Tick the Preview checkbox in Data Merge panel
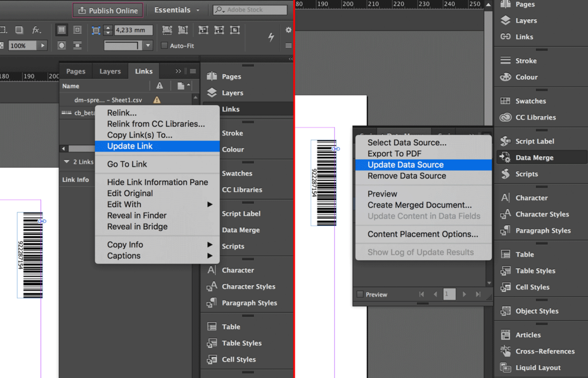 point(360,294)
